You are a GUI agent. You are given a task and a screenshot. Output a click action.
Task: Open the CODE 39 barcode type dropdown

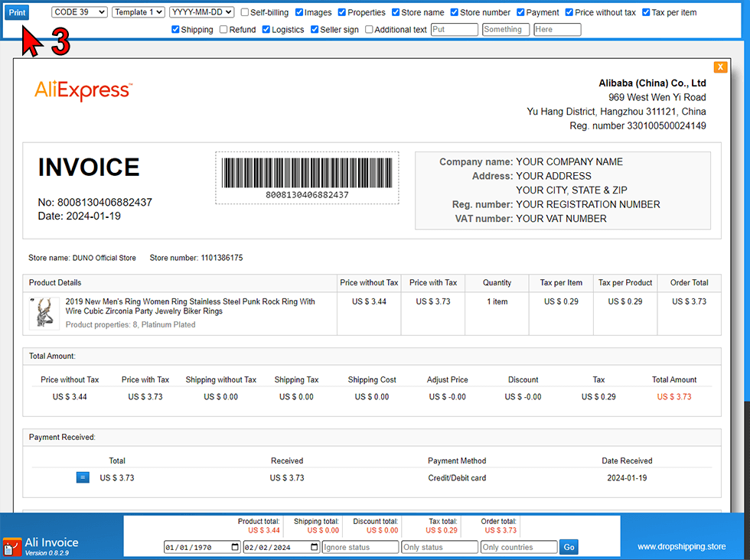click(x=79, y=12)
